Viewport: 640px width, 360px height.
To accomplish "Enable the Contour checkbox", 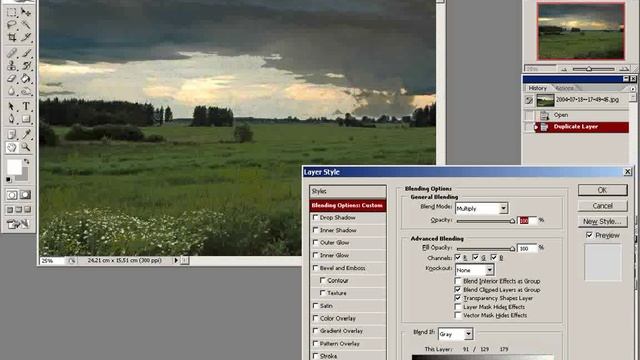I will (x=322, y=280).
